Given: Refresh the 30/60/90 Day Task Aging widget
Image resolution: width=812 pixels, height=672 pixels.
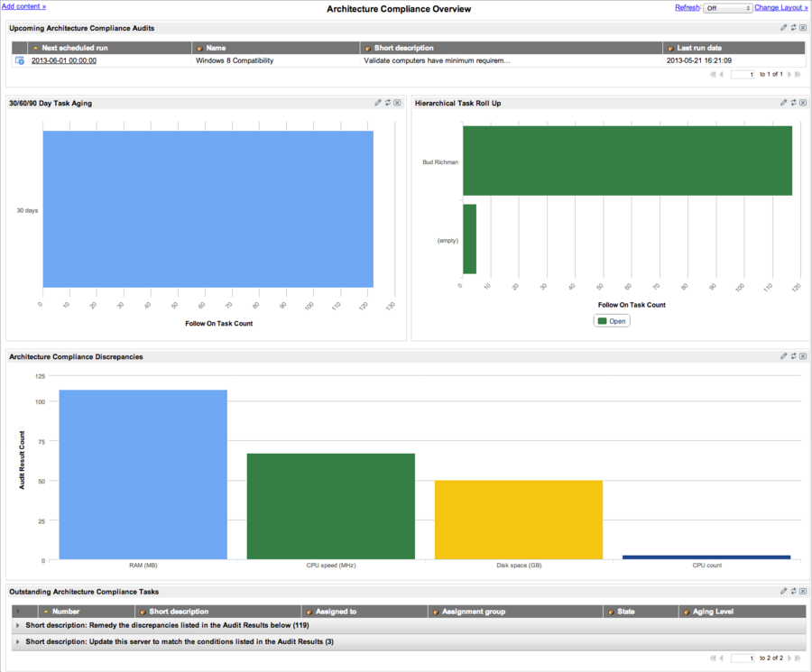Looking at the screenshot, I should 387,103.
